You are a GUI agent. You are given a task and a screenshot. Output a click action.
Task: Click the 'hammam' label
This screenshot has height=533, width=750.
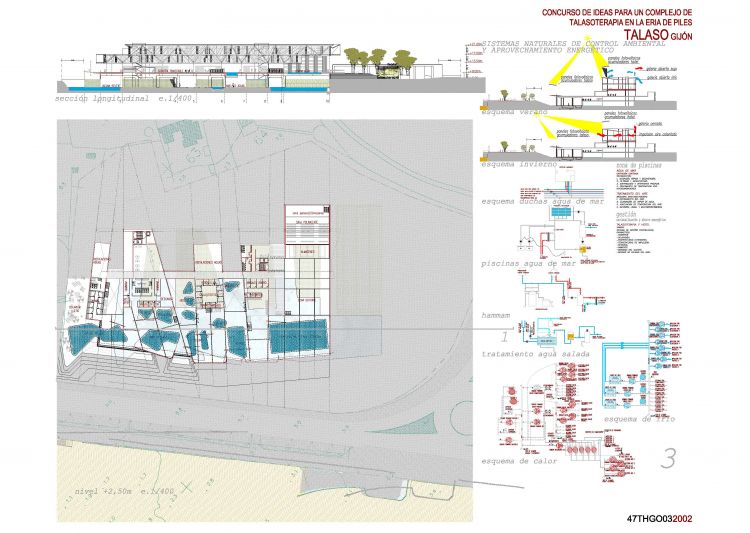[496, 314]
